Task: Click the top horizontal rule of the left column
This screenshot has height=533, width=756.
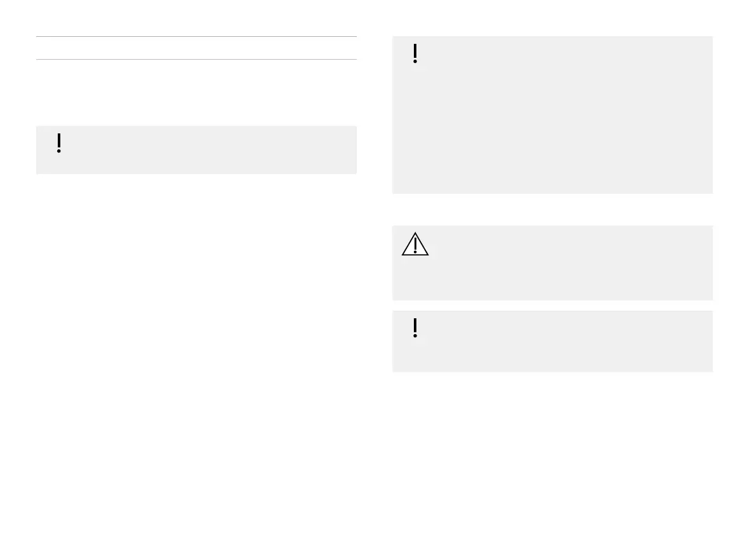Action: pos(196,37)
